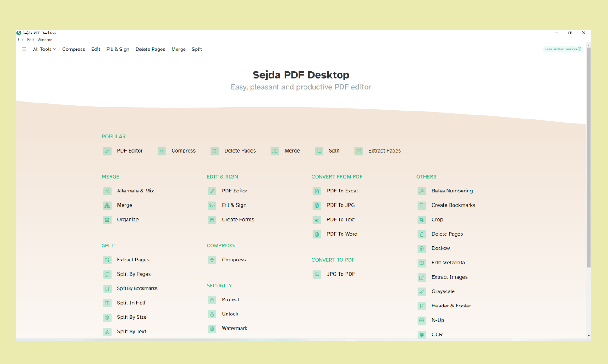Screen dimensions: 608x364
Task: Click the N-Up grid icon
Action: point(422,321)
